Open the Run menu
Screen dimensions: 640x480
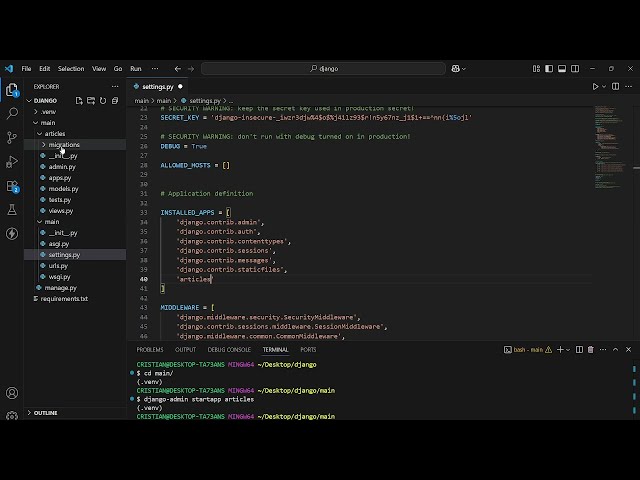(x=136, y=69)
